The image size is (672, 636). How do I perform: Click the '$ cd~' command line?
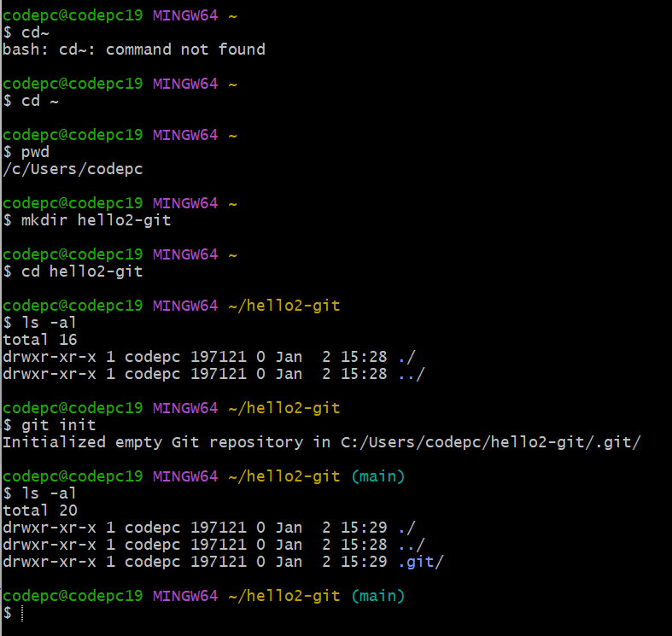(x=26, y=32)
